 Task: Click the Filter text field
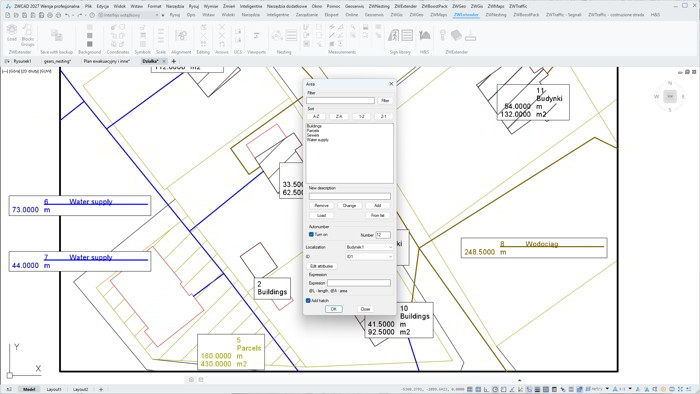[340, 101]
